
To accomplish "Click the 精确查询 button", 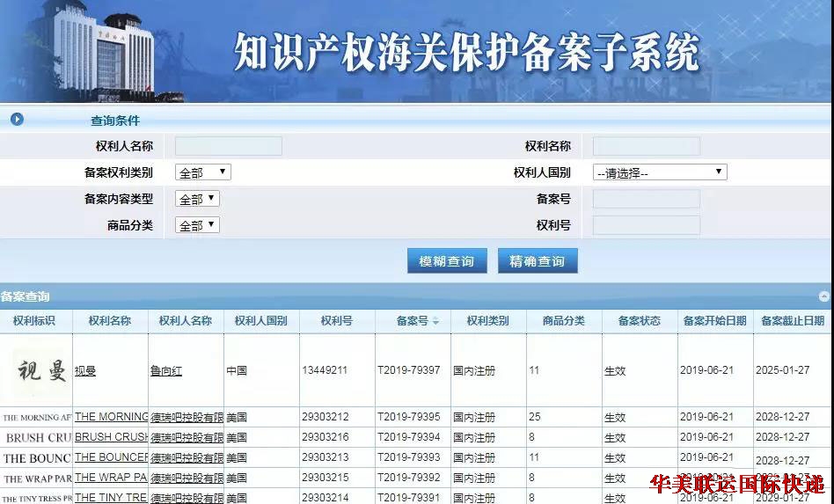I will [537, 261].
